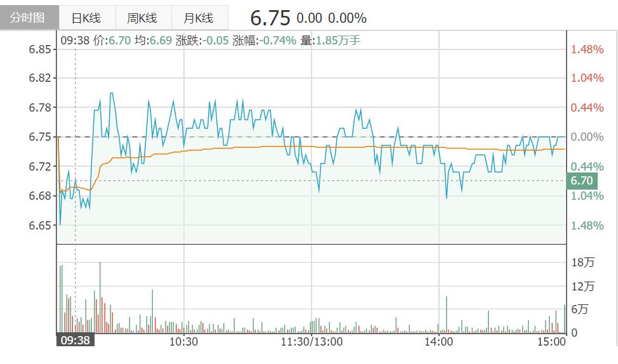
Task: Select the 14:00 time axis label
Action: click(x=438, y=341)
